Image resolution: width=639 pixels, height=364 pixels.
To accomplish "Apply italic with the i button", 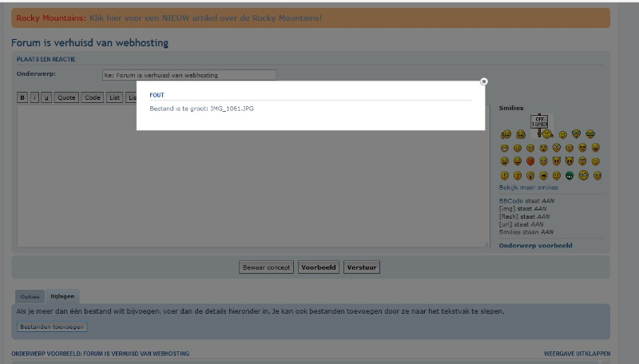I will coord(34,97).
